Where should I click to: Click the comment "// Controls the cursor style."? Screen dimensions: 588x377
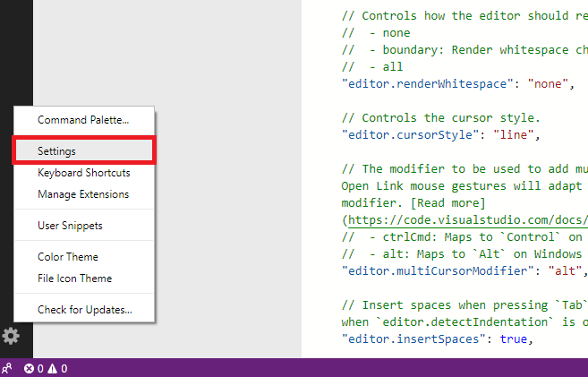pos(441,118)
